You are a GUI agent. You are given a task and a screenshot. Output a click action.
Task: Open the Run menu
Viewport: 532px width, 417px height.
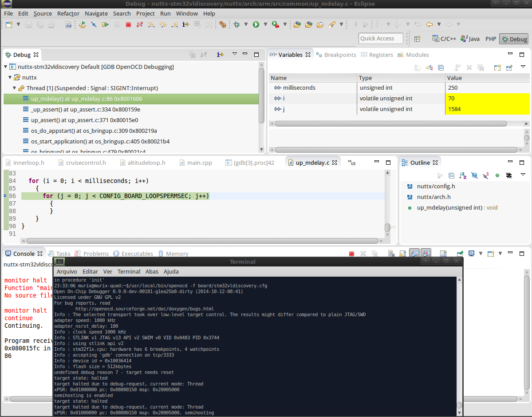tap(165, 14)
